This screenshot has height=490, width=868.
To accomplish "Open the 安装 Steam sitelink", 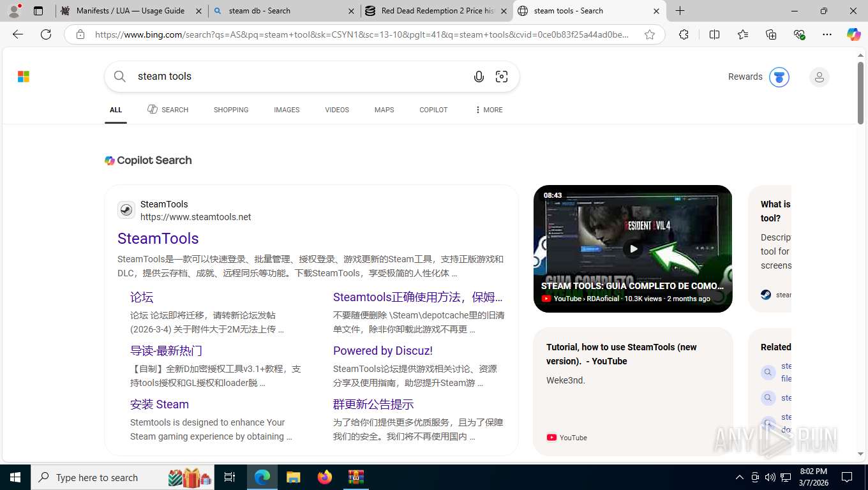I will pyautogui.click(x=160, y=405).
